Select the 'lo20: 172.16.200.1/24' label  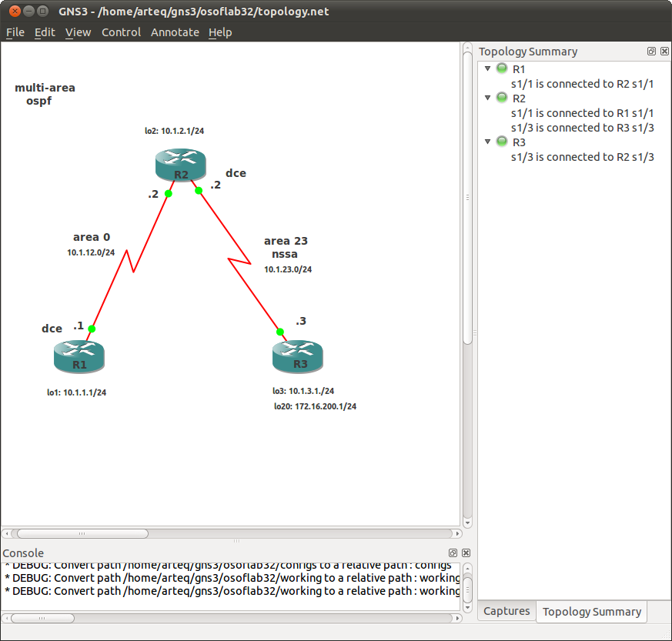(x=315, y=406)
